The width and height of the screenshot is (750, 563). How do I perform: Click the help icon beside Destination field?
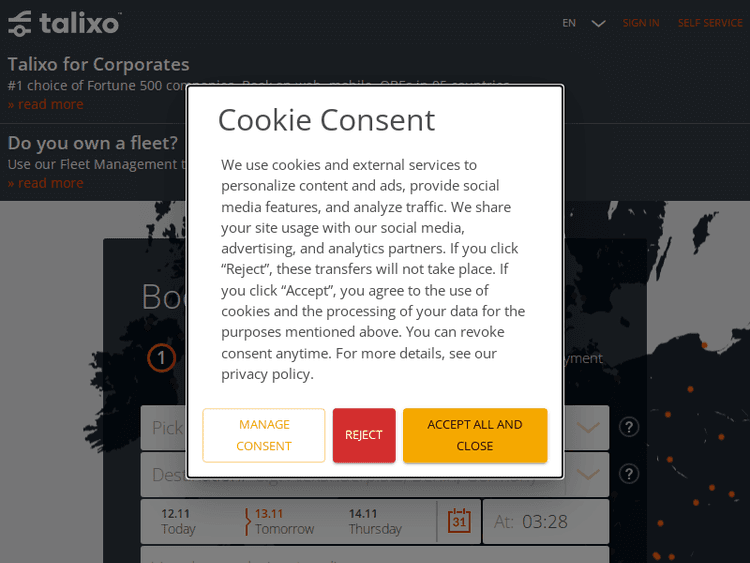[629, 474]
